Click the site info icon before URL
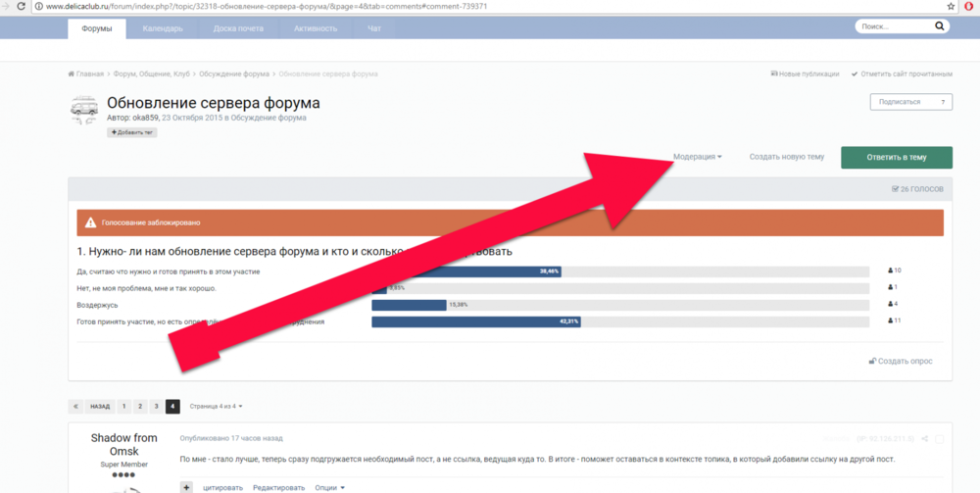This screenshot has width=980, height=493. point(38,7)
